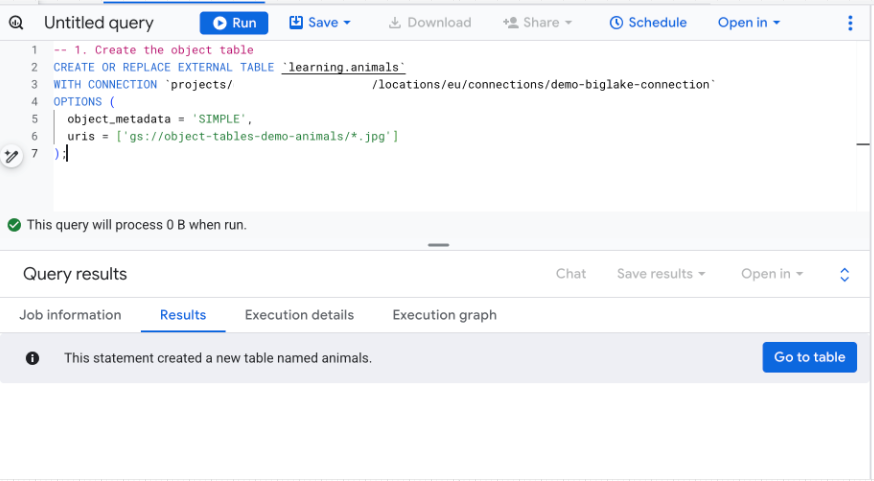The image size is (874, 481).
Task: Click the WITH CONNECTION line
Action: [385, 85]
